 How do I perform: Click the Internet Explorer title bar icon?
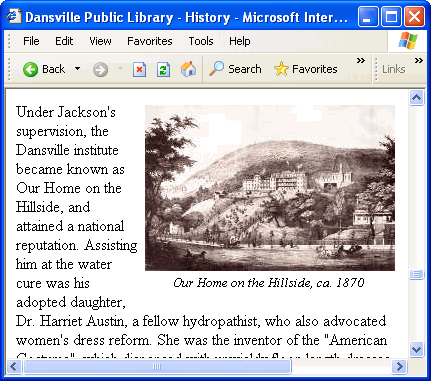[14, 17]
